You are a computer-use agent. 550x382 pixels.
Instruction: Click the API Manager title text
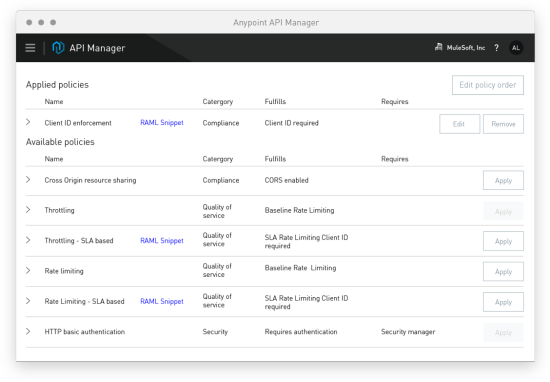(97, 48)
